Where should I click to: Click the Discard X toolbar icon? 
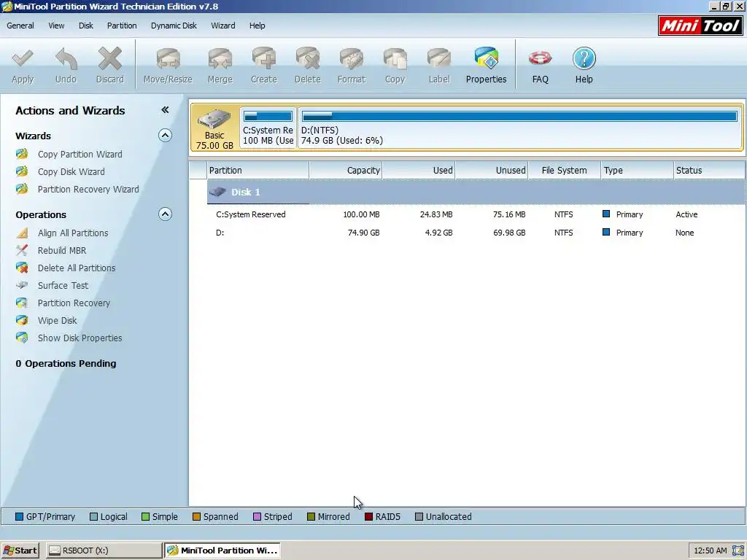click(x=110, y=59)
